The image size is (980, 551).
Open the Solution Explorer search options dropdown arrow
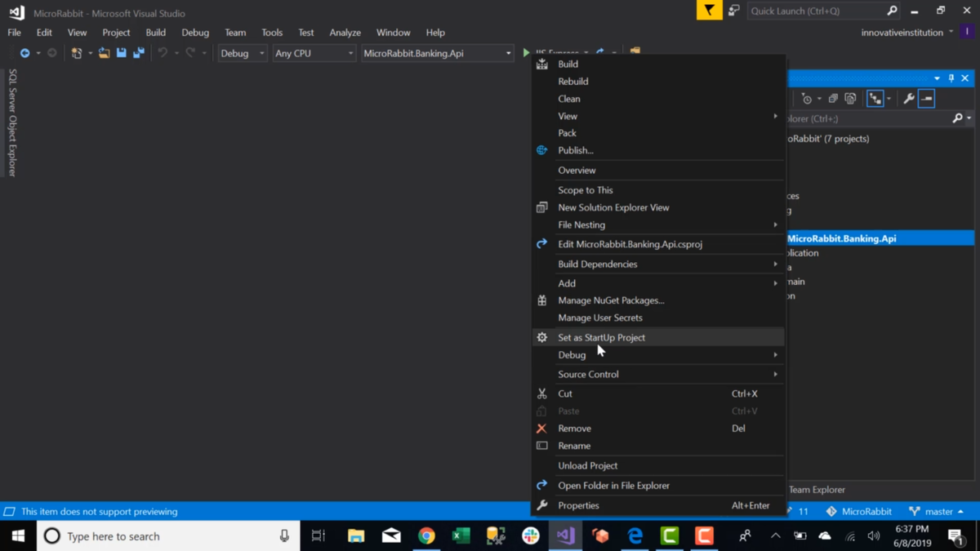tap(969, 118)
